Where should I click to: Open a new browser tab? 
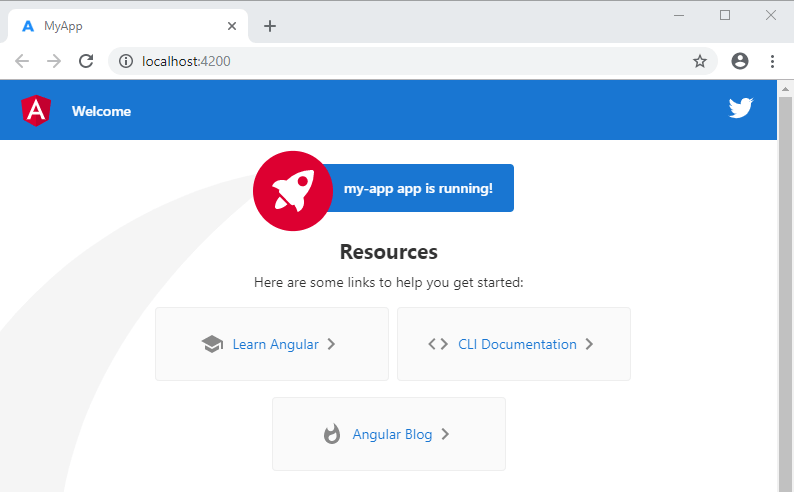click(270, 26)
